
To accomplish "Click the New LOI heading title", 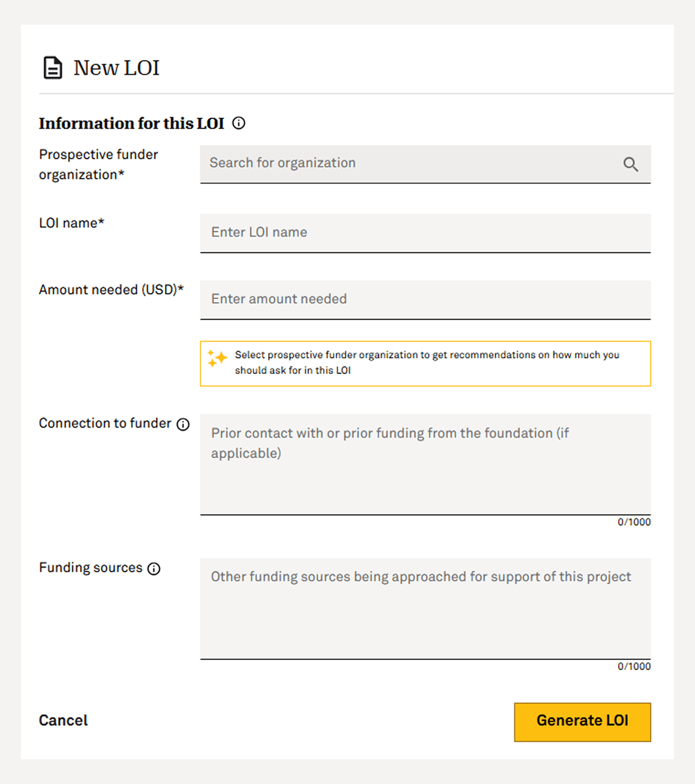I will (x=116, y=68).
